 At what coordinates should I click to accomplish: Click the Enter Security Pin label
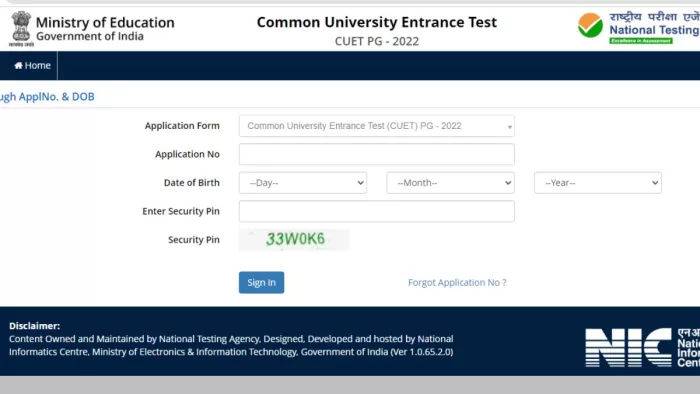[x=181, y=211]
